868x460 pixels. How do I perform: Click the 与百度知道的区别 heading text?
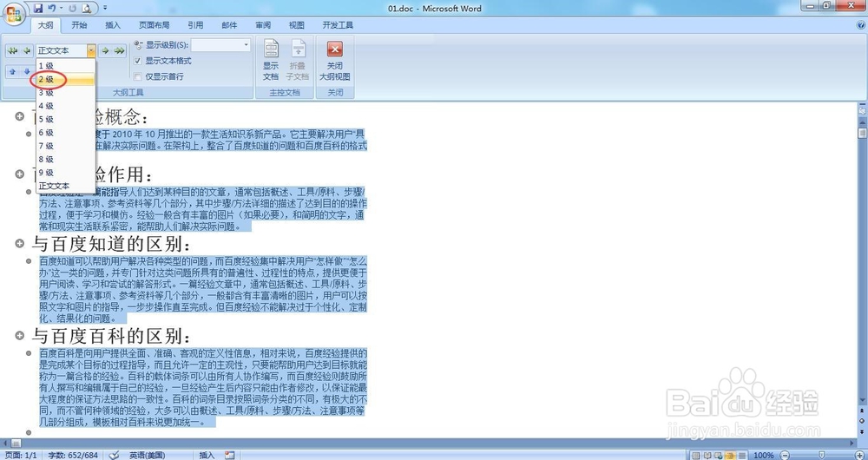tap(110, 244)
